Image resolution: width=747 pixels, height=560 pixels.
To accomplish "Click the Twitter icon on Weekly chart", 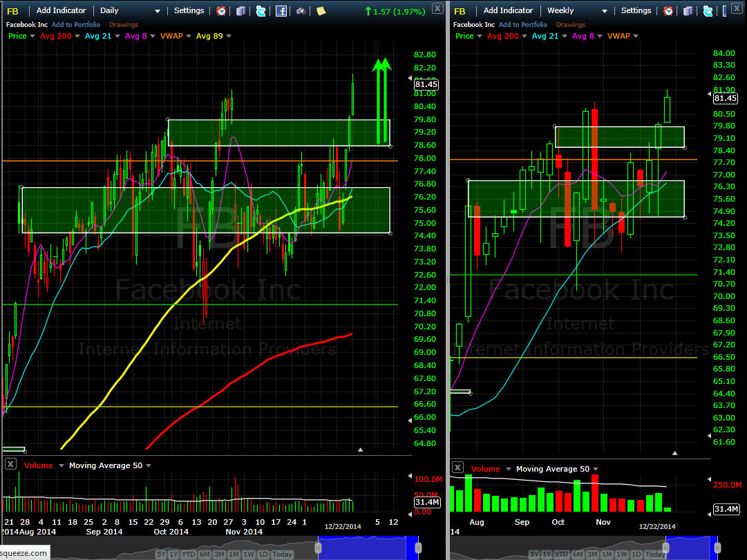I will [707, 11].
